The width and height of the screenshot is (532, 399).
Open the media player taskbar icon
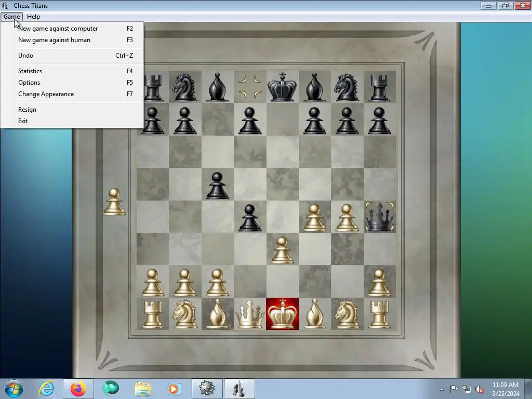pyautogui.click(x=175, y=389)
